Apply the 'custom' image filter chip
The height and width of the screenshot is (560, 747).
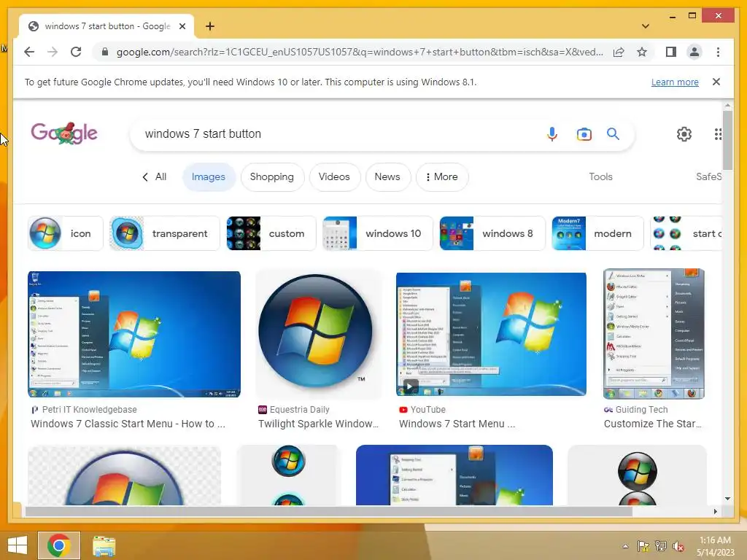click(271, 233)
